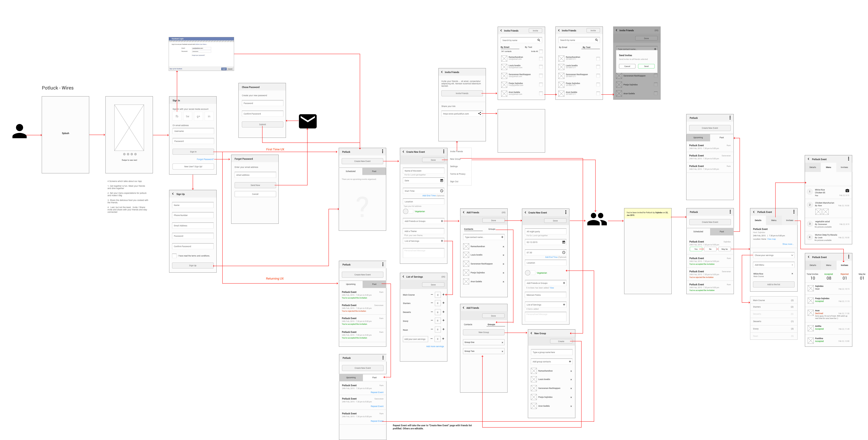The width and height of the screenshot is (868, 440).
Task: Check the box for arun@email.com
Action: 541,93
